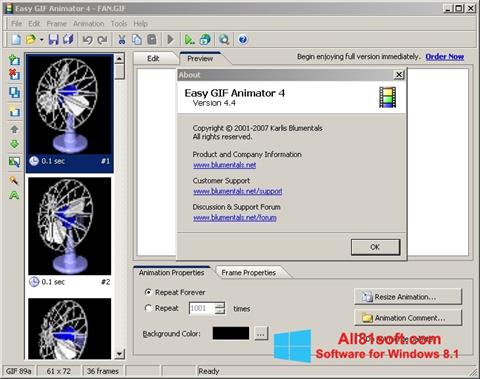Viewport: 480px width, 379px height.
Task: Switch to Frame Properties tab
Action: click(249, 273)
